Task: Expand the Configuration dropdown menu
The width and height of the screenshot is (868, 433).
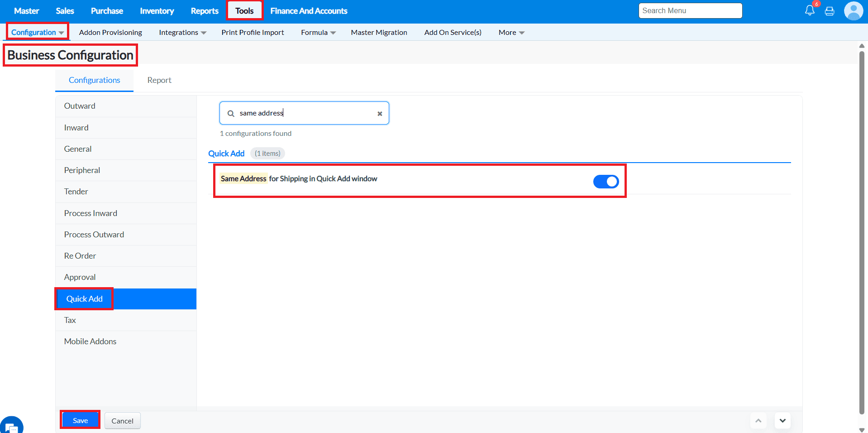Action: (x=37, y=32)
